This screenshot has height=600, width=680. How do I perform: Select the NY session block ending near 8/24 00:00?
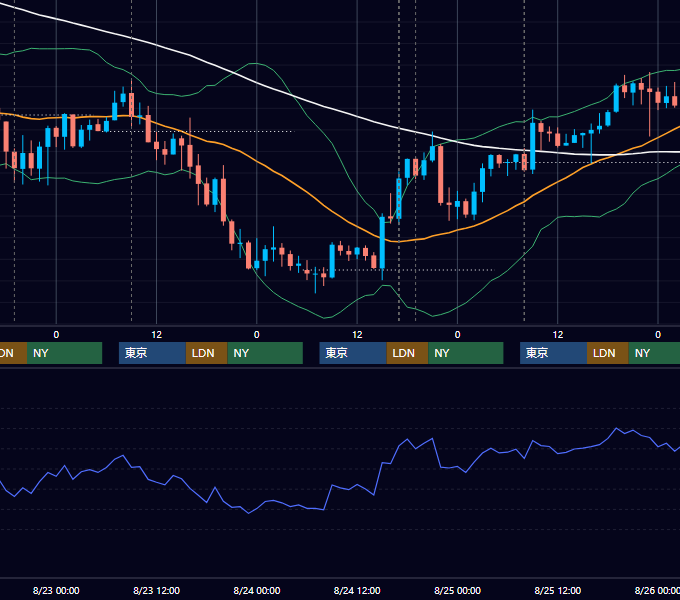point(265,353)
